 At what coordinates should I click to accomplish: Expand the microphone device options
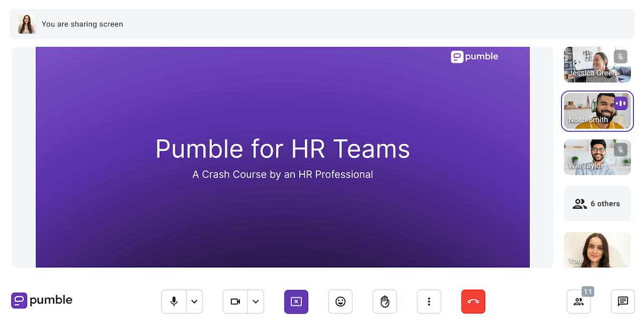point(194,301)
